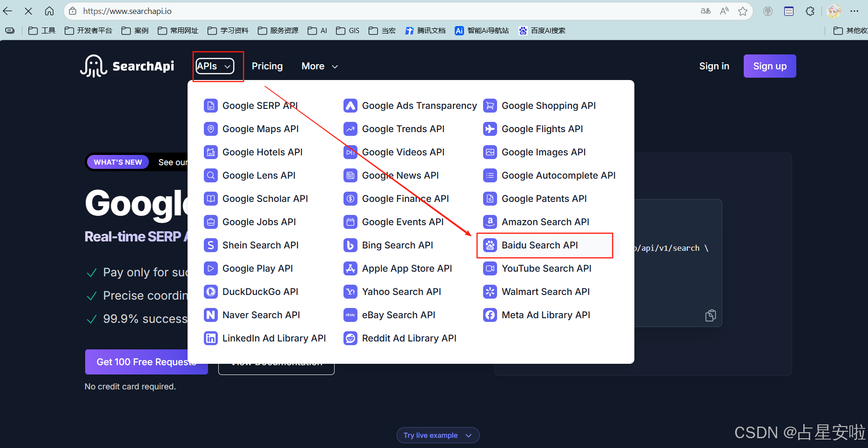Open 百度AI搜索 bookmark

pyautogui.click(x=542, y=31)
